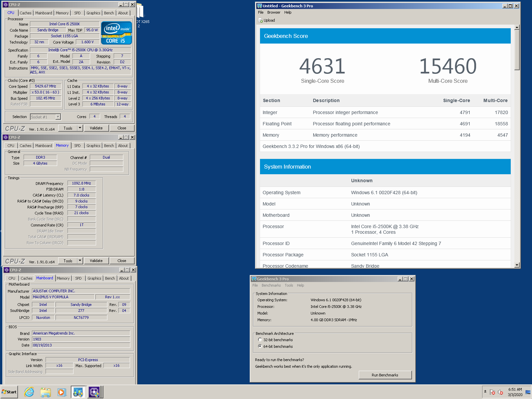Image resolution: width=532 pixels, height=399 pixels.
Task: Click the Multi-Core Score 15460
Action: [448, 66]
